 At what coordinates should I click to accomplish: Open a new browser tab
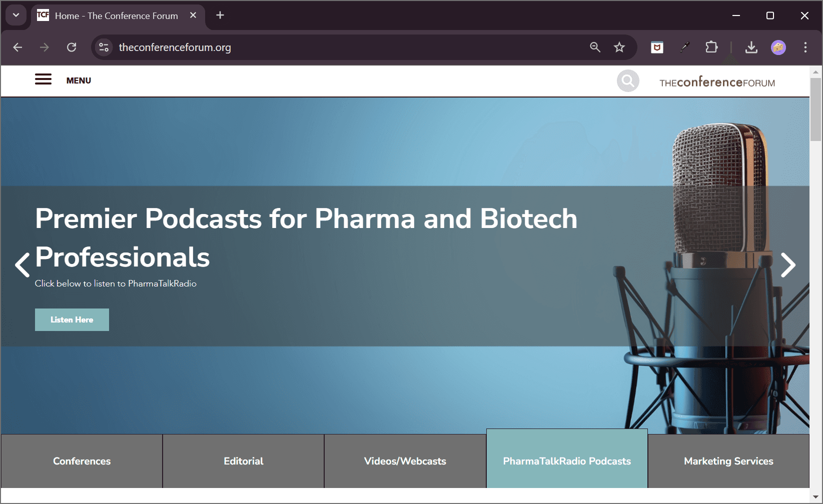tap(220, 15)
